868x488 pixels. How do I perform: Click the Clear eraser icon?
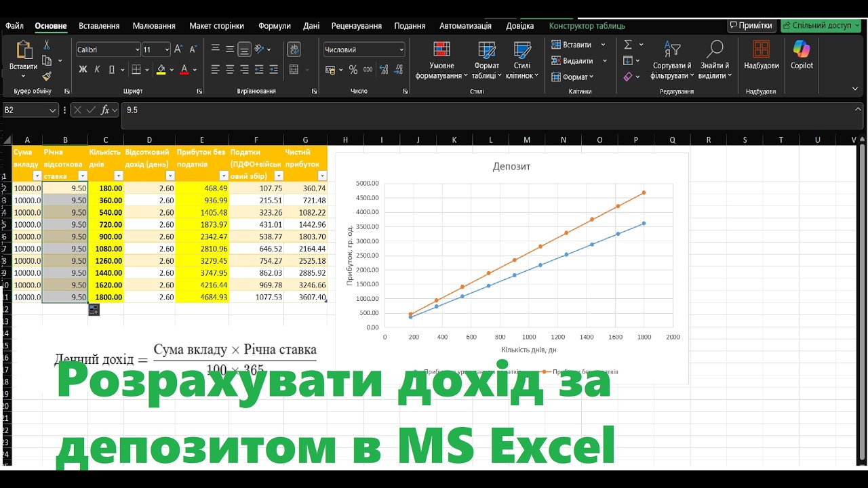click(x=628, y=77)
